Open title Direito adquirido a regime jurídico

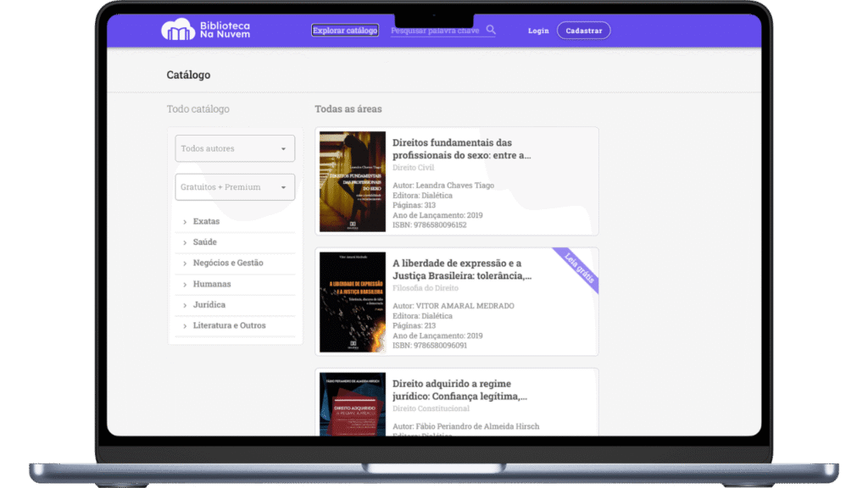(459, 390)
